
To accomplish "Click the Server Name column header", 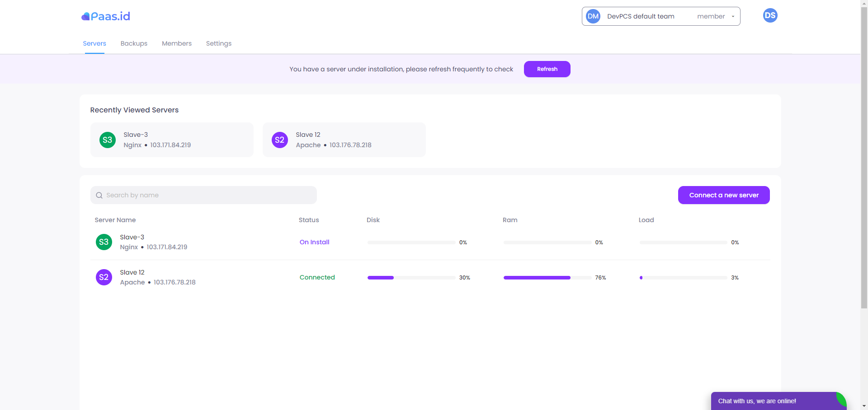I will tap(115, 220).
